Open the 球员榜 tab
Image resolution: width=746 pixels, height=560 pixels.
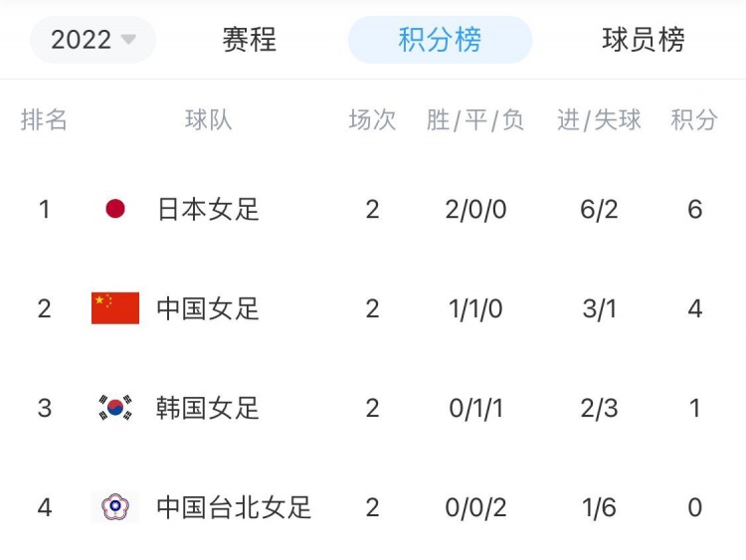pyautogui.click(x=644, y=40)
